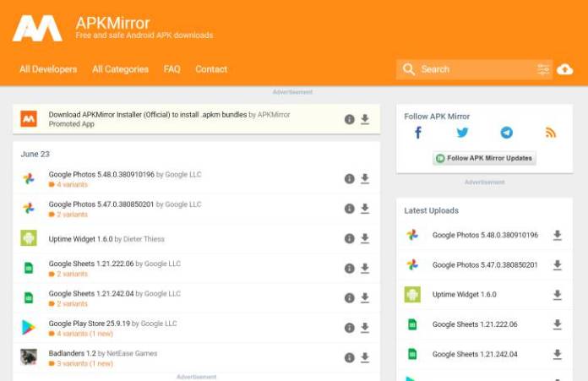This screenshot has width=588, height=381.
Task: Expand 2 variants under Google Photos 5.47
Action: (68, 215)
